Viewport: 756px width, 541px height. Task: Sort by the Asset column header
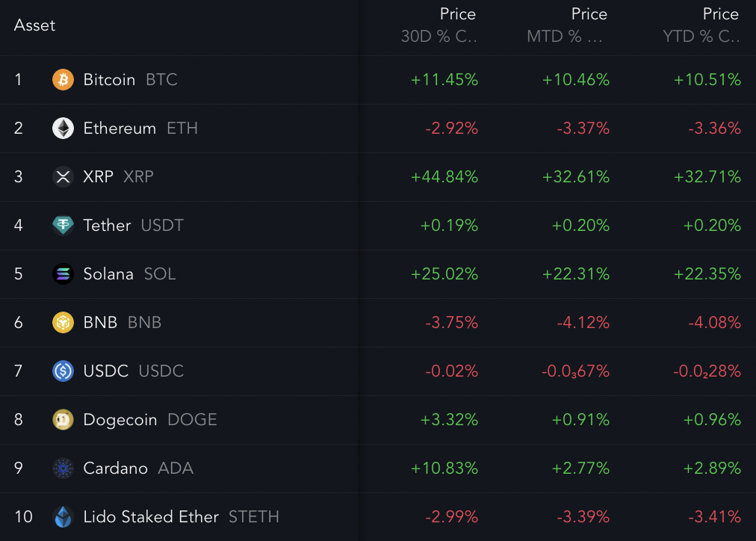pos(34,25)
